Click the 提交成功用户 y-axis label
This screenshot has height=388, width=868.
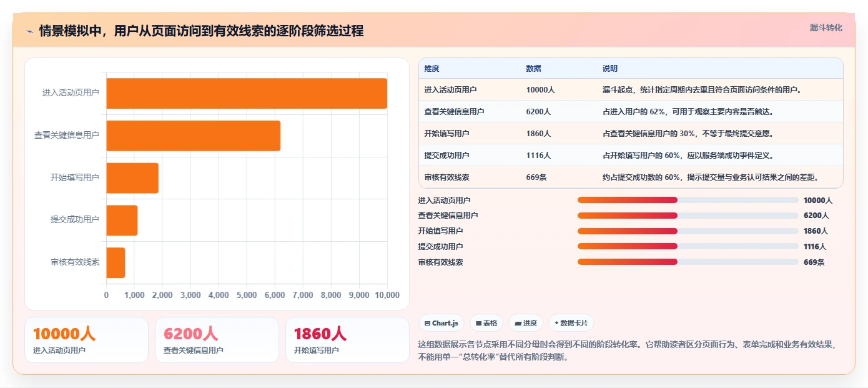[x=75, y=220]
